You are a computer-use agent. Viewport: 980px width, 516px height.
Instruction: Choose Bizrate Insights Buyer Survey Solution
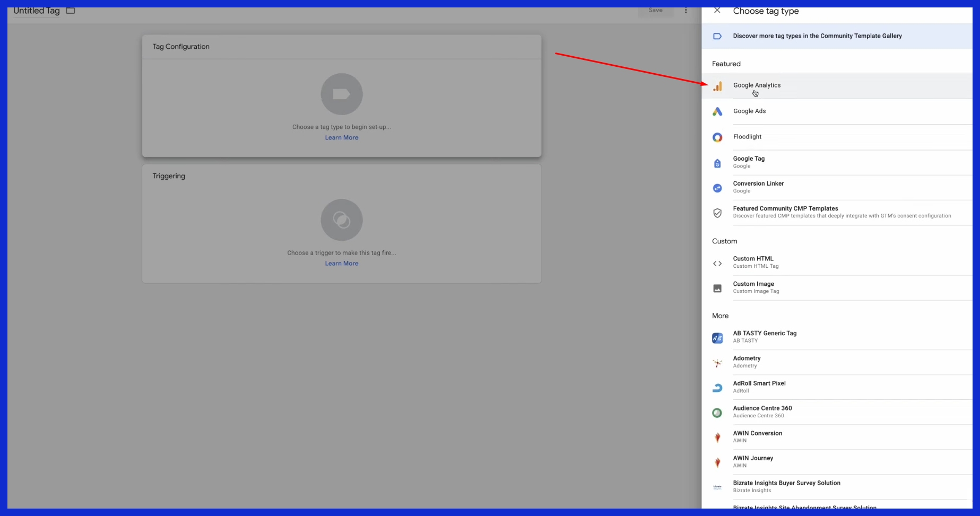point(837,487)
